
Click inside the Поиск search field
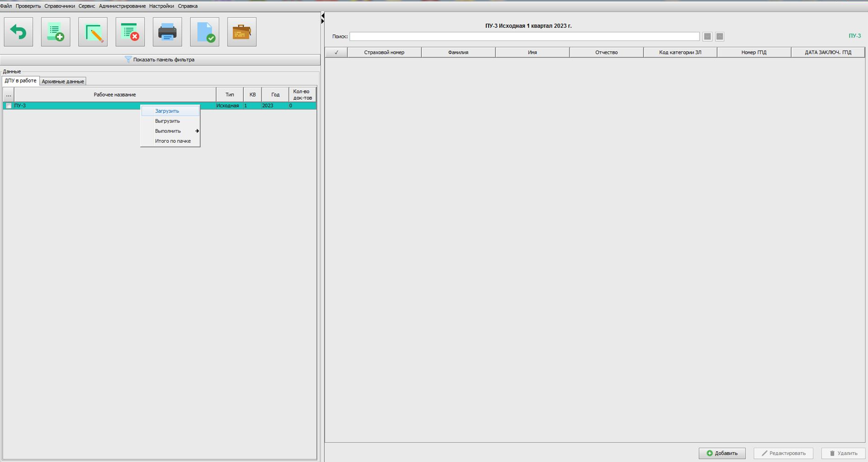524,36
